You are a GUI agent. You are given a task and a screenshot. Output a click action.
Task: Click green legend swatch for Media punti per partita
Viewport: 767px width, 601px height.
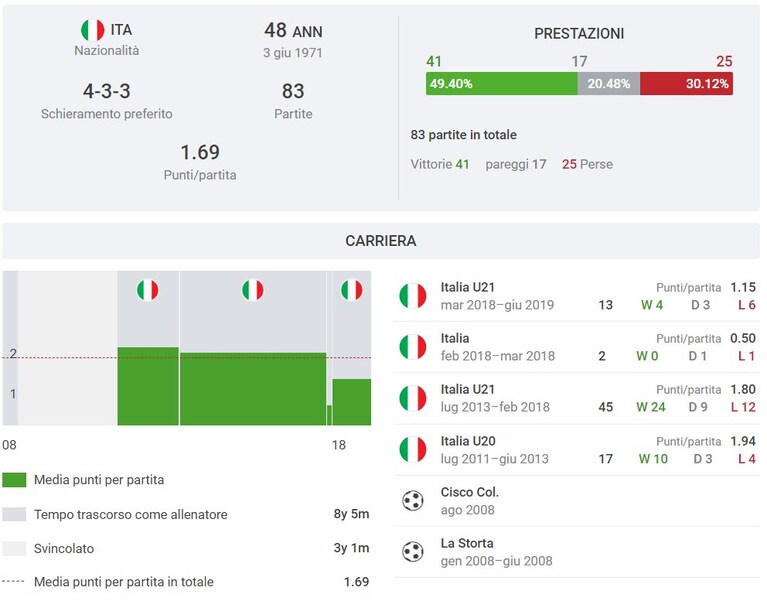coord(14,480)
